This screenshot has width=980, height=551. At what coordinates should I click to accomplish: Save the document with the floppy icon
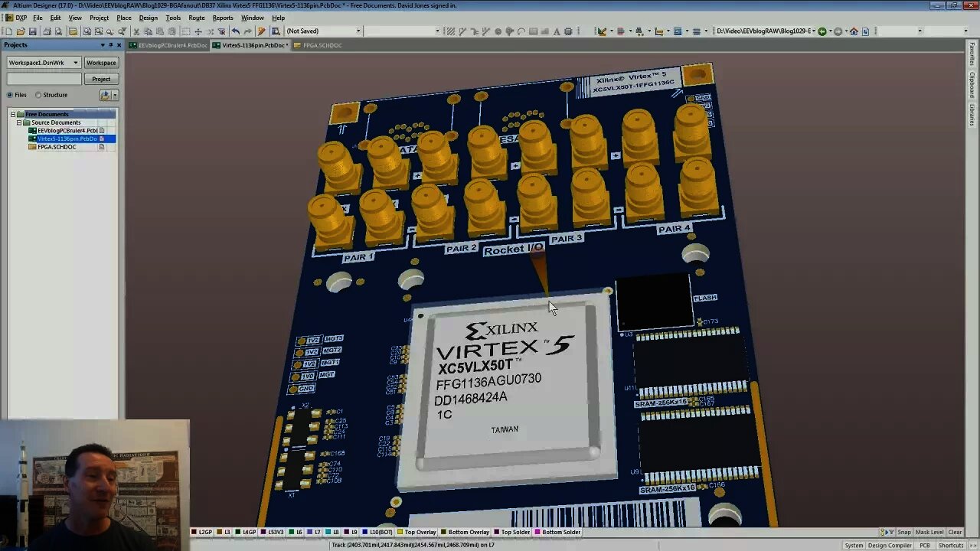coord(32,31)
